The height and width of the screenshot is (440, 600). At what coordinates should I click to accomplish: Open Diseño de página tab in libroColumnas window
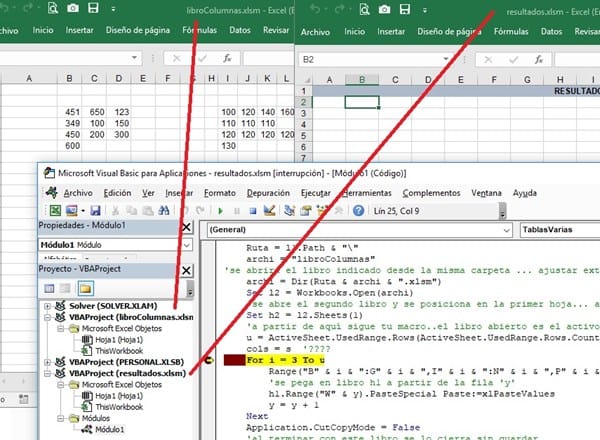138,30
